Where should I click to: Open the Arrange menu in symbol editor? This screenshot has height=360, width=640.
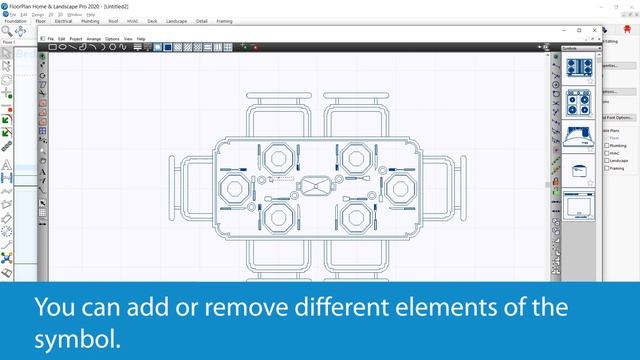point(93,39)
